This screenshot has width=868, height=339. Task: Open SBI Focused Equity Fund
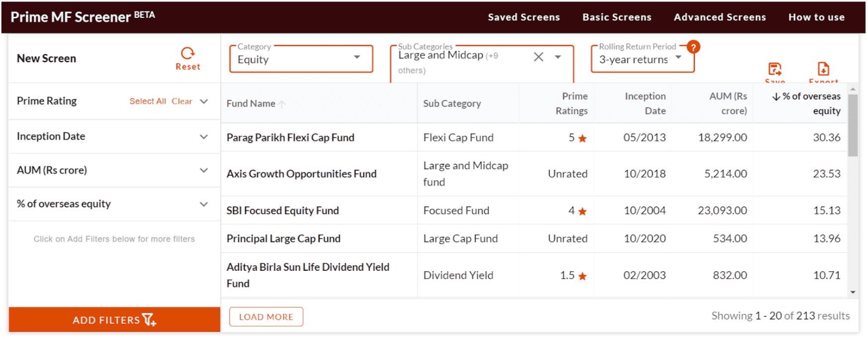click(x=282, y=211)
